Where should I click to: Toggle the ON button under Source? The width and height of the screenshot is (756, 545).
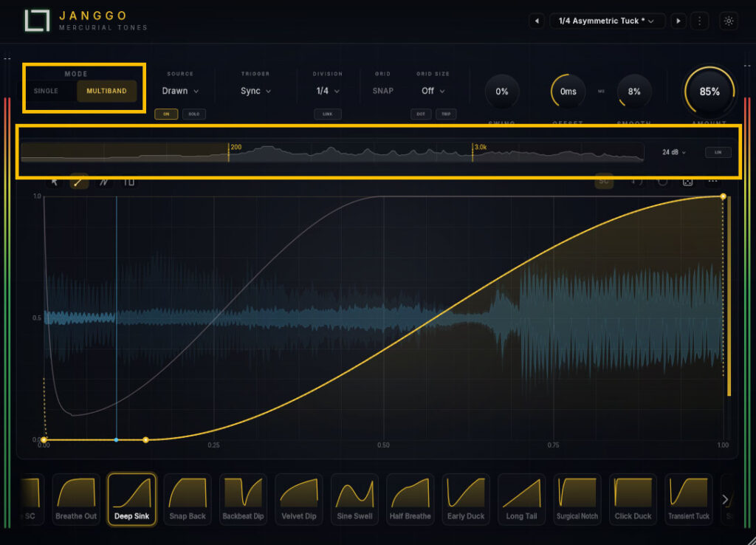(166, 114)
